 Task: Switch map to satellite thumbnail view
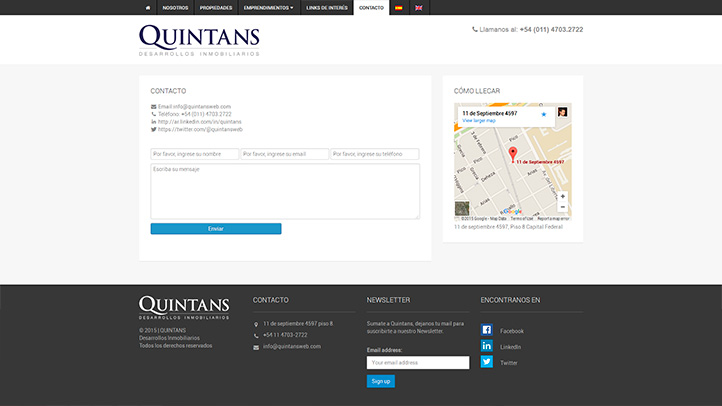point(462,208)
